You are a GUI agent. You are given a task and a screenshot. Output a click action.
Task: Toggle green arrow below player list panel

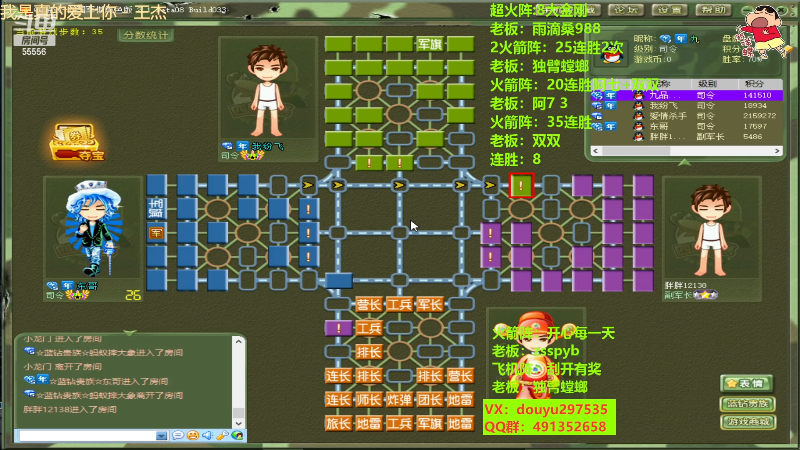point(684,162)
